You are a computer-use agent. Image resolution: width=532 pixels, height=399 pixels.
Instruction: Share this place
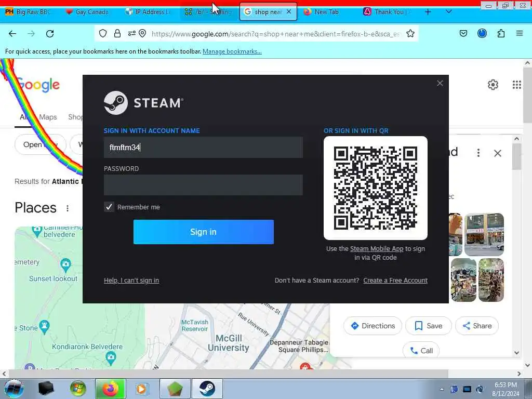click(x=477, y=326)
